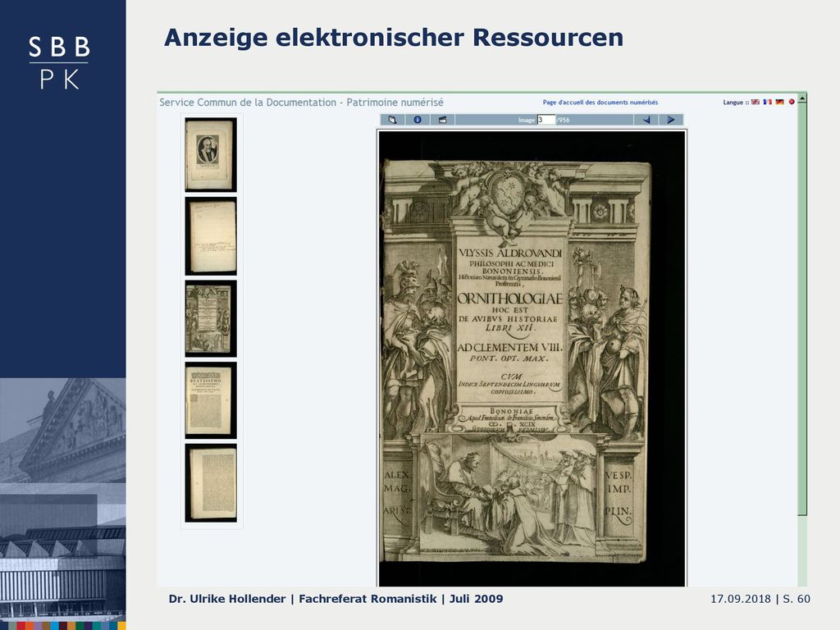
Task: Select the handwritten blank page thumbnail
Action: pyautogui.click(x=211, y=236)
